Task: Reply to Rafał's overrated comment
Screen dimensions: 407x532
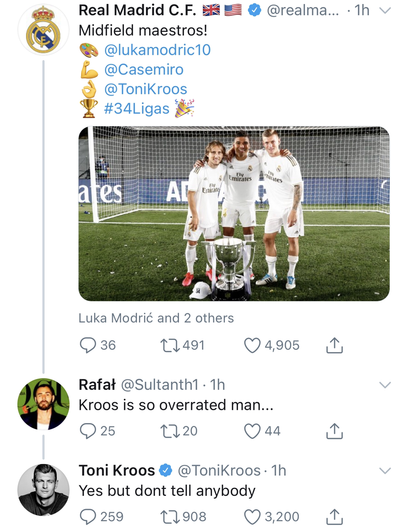Action: tap(88, 431)
